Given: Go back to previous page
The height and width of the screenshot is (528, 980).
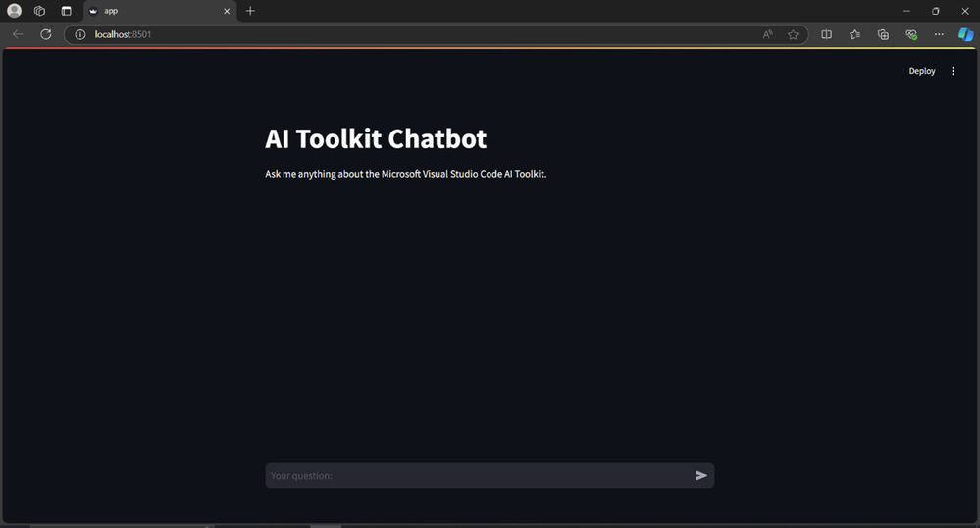Looking at the screenshot, I should [18, 34].
